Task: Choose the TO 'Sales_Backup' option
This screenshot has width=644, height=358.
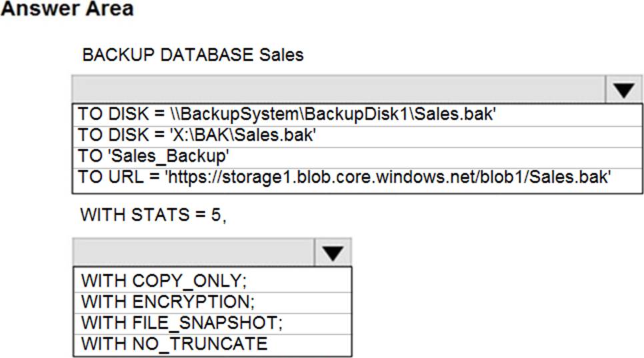Action: coord(154,157)
